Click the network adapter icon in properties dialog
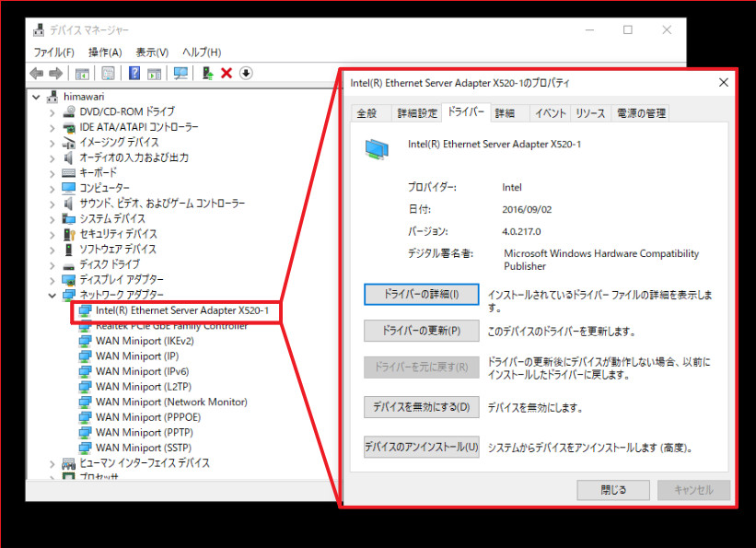 pos(377,149)
